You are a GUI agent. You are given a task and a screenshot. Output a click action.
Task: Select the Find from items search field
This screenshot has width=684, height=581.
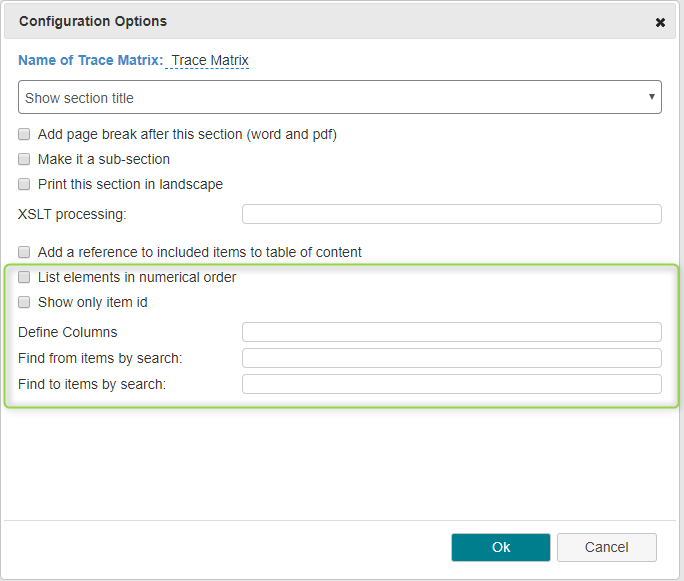[x=452, y=358]
